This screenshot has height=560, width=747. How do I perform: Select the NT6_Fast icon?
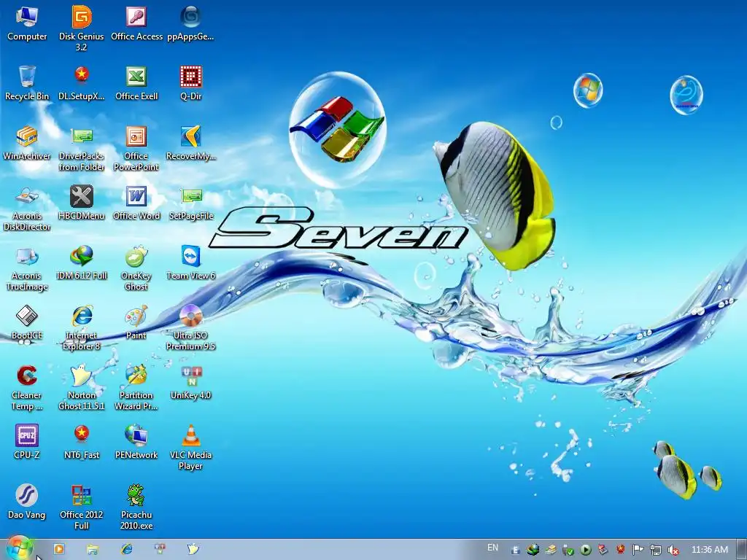[82, 443]
